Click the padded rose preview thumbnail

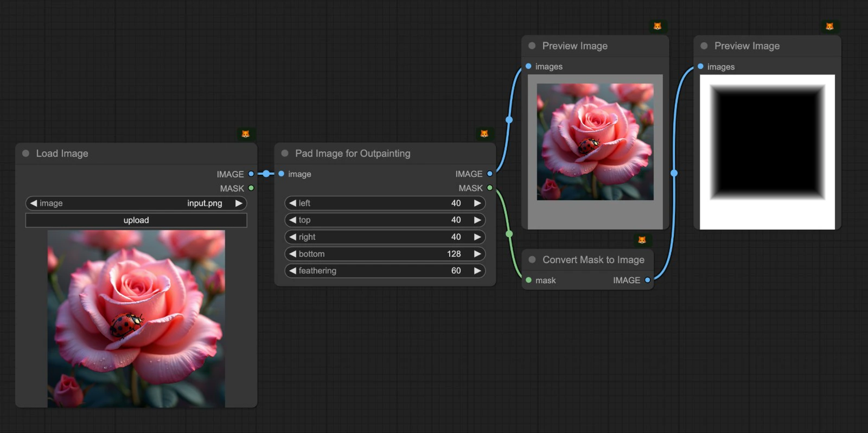pos(595,142)
